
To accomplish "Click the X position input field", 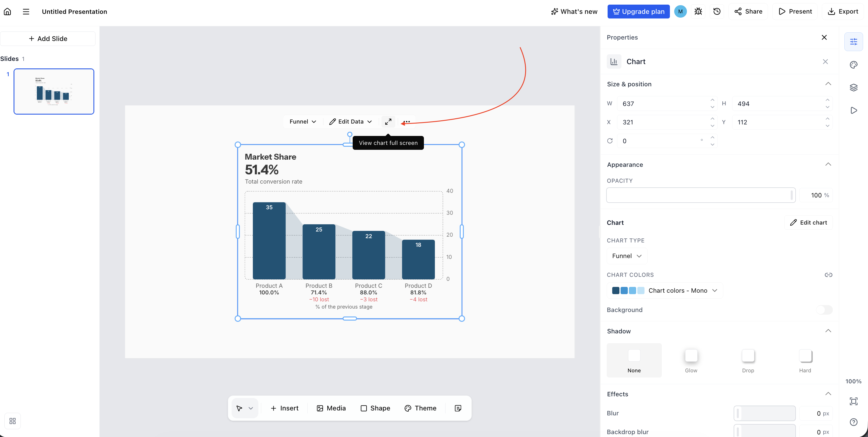I will [x=667, y=122].
